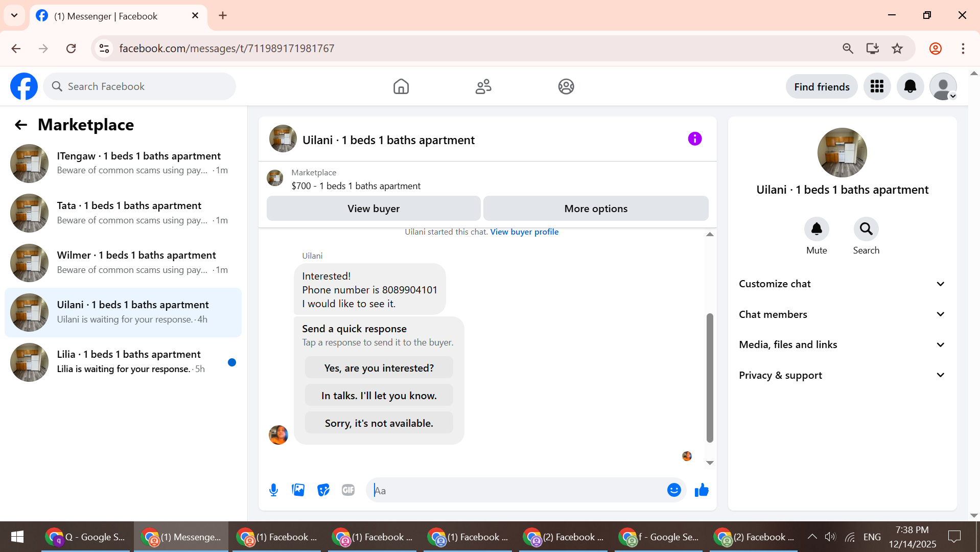Open the Windows Start menu
This screenshot has width=980, height=552.
tap(17, 537)
